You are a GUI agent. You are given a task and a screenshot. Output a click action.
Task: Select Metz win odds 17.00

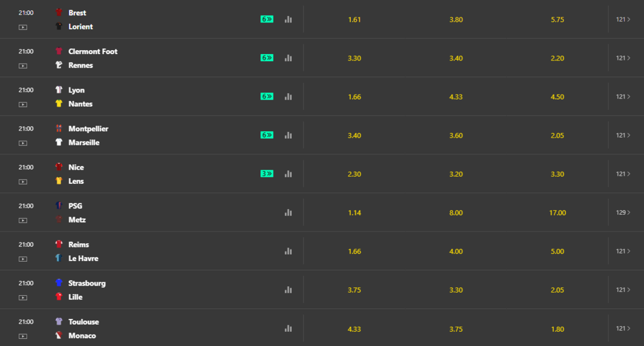[x=557, y=213]
